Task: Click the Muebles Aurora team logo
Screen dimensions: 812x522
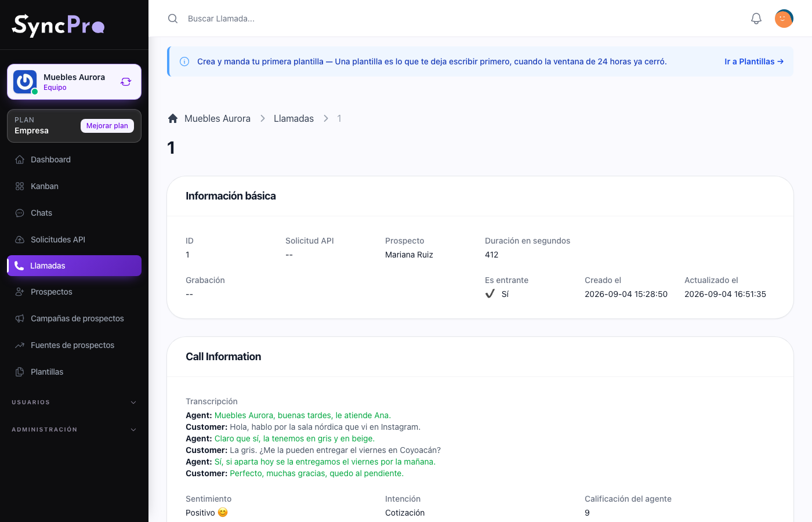Action: point(25,82)
